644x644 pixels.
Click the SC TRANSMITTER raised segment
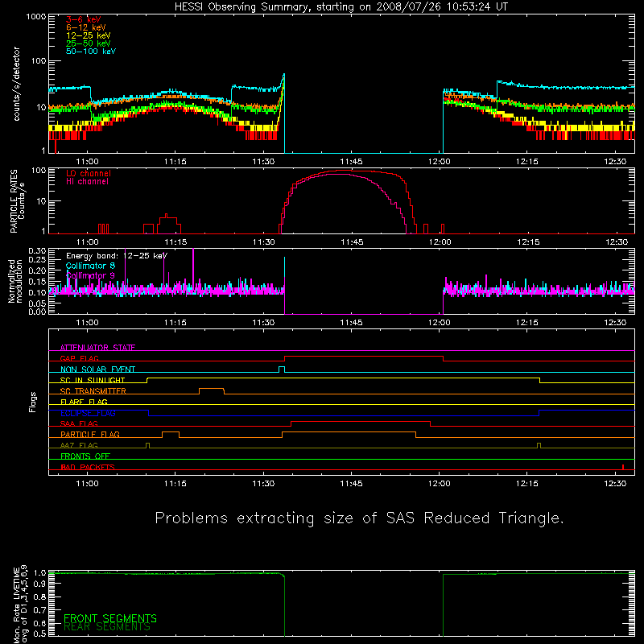pyautogui.click(x=212, y=389)
